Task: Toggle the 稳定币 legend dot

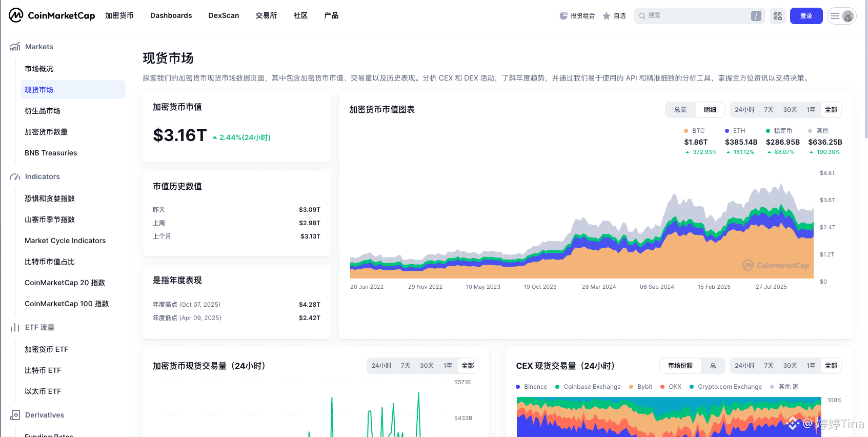Action: (x=768, y=131)
